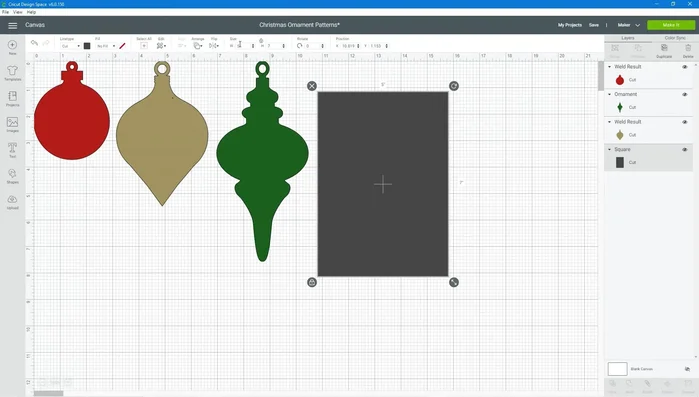Viewport: 699px width, 397px height.
Task: Hide the Ornament layer
Action: pyautogui.click(x=685, y=94)
